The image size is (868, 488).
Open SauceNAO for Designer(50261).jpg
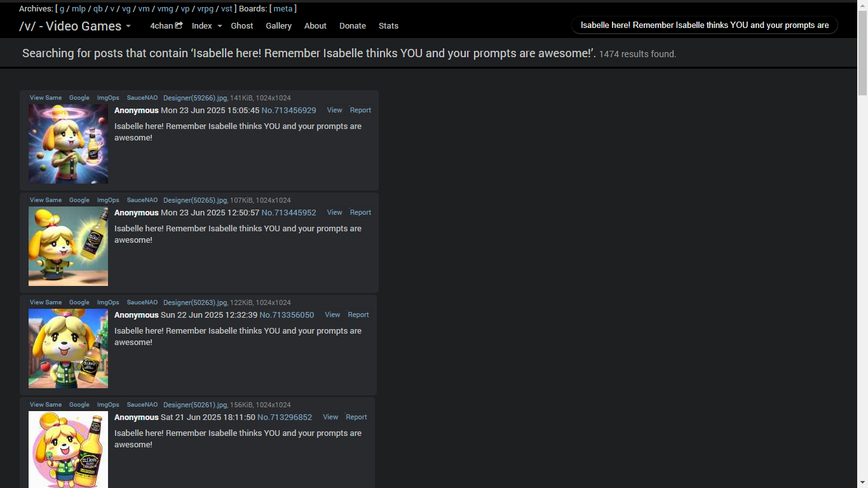142,405
